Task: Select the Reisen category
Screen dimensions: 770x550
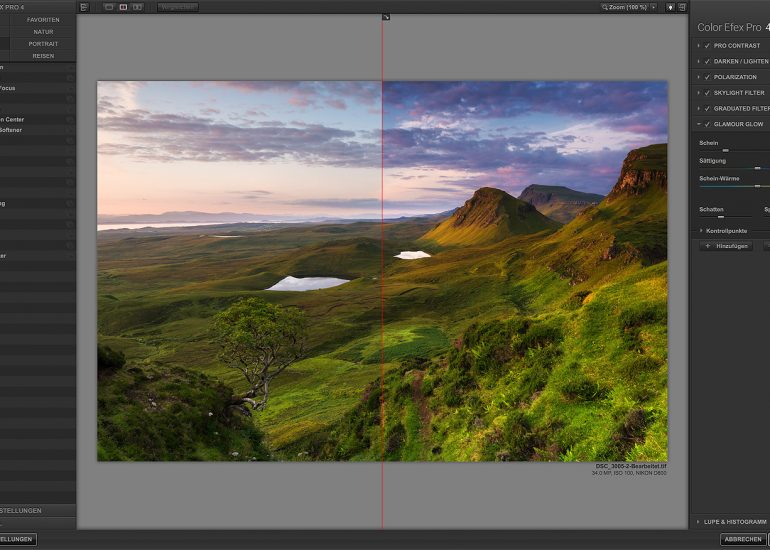Action: pyautogui.click(x=43, y=56)
